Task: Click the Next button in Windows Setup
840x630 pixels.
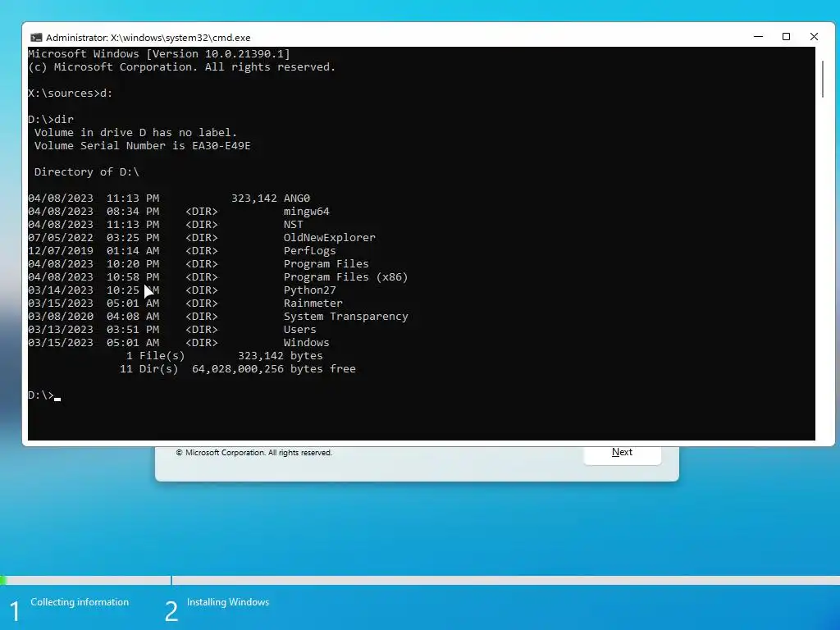Action: (x=622, y=453)
